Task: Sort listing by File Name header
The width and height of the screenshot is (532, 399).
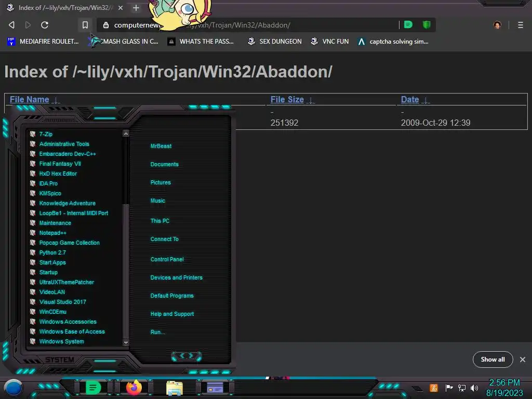Action: coord(29,99)
